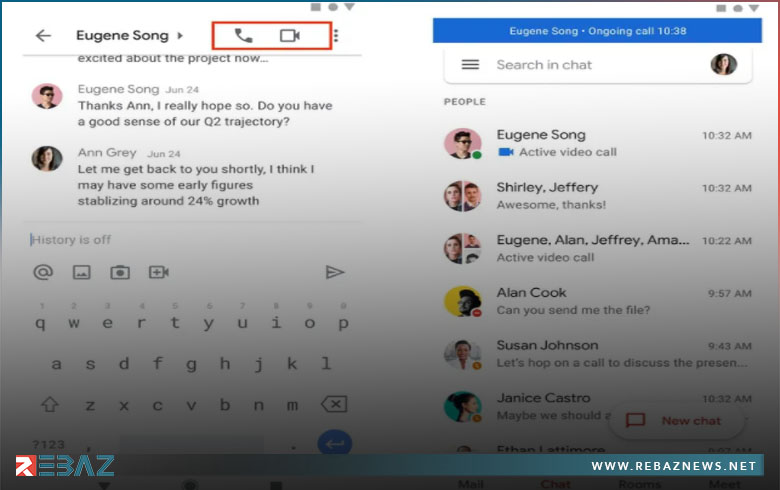This screenshot has height=490, width=780.
Task: Add a video meeting link icon
Action: (159, 272)
